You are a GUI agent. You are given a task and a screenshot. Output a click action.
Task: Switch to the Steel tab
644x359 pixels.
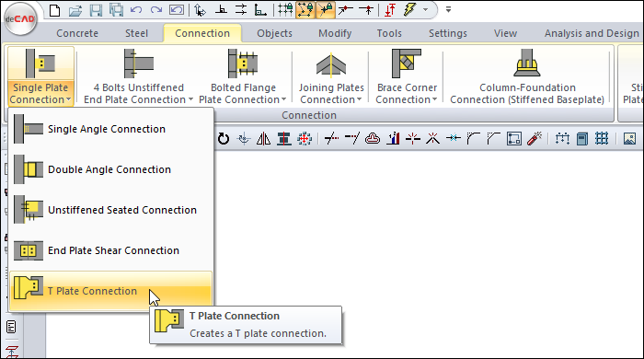coord(136,33)
